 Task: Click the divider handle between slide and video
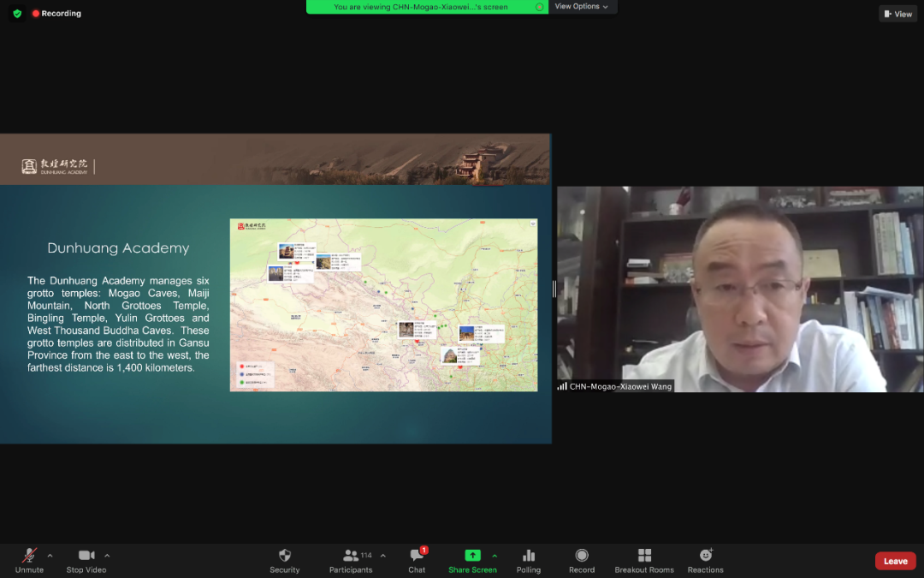tap(554, 289)
